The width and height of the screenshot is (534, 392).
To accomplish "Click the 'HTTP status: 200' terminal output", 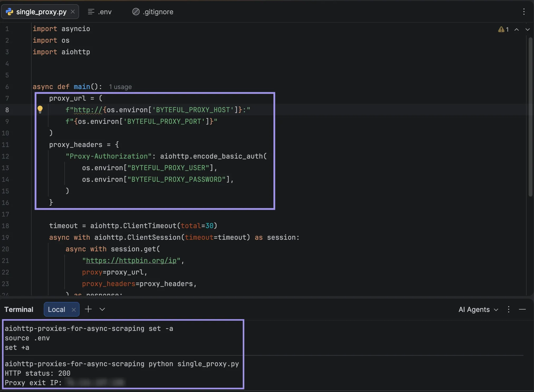I will (37, 373).
